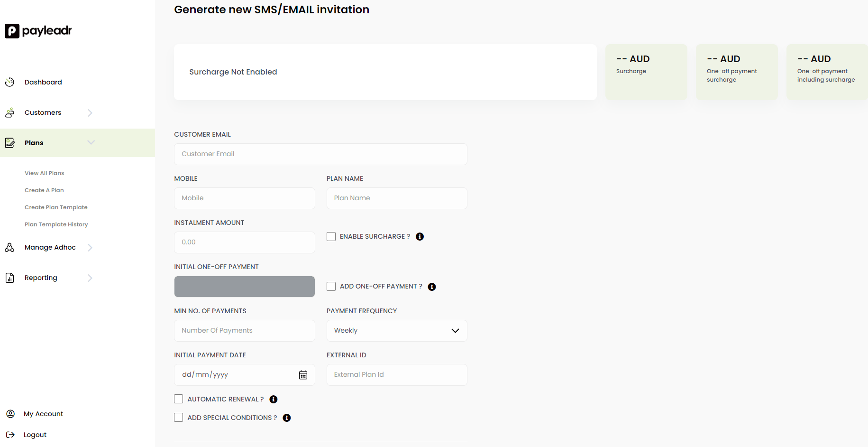This screenshot has height=447, width=868.
Task: Go to View All Plans link
Action: 44,173
